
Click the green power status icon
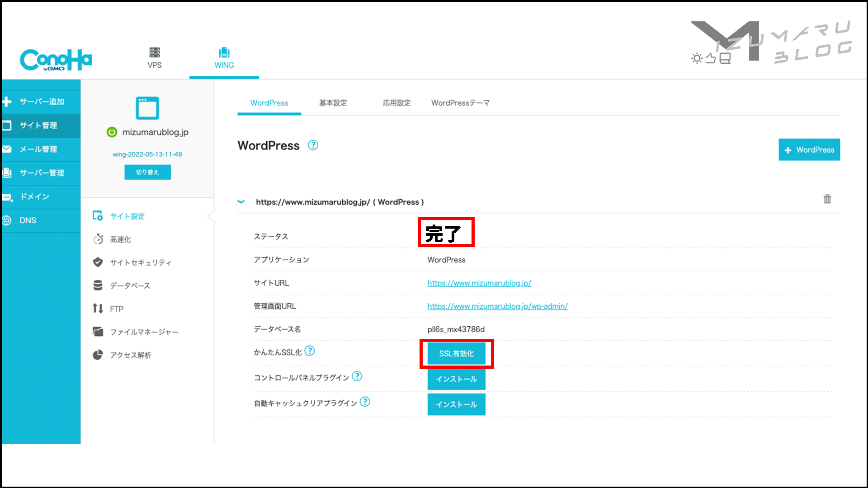112,132
